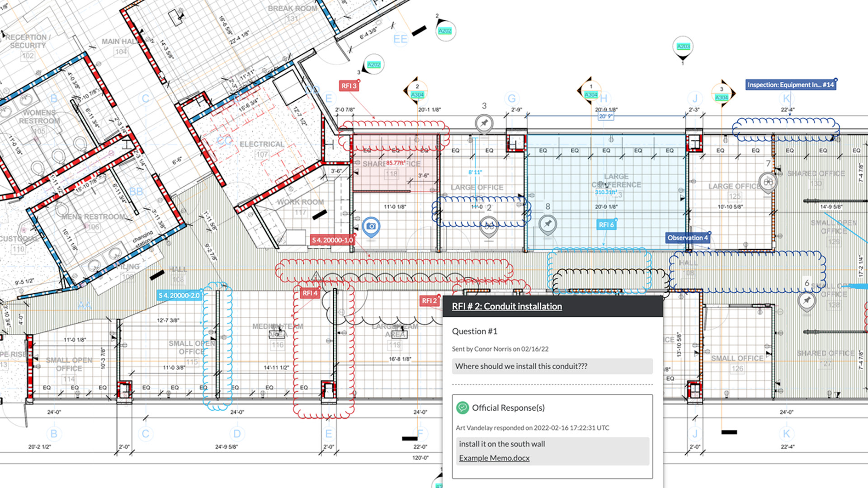Open the RFI 3 tag
The image size is (868, 488).
pyautogui.click(x=349, y=86)
